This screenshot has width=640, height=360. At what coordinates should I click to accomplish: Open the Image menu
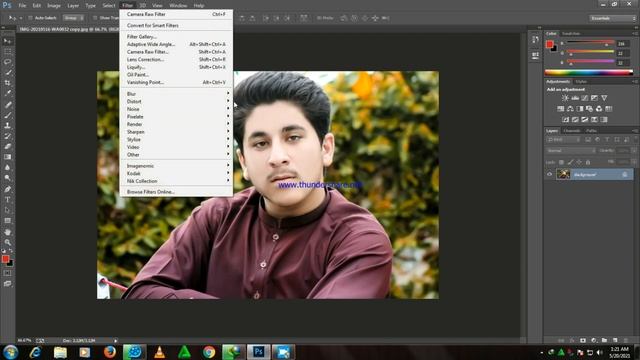pos(54,6)
